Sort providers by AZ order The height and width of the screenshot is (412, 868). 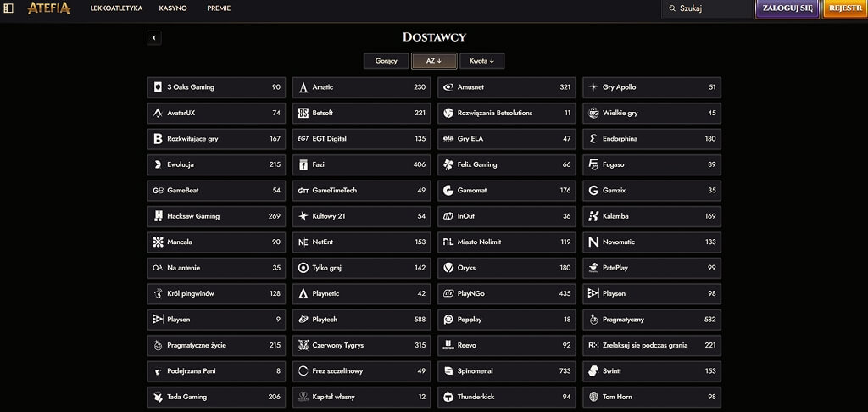click(434, 61)
